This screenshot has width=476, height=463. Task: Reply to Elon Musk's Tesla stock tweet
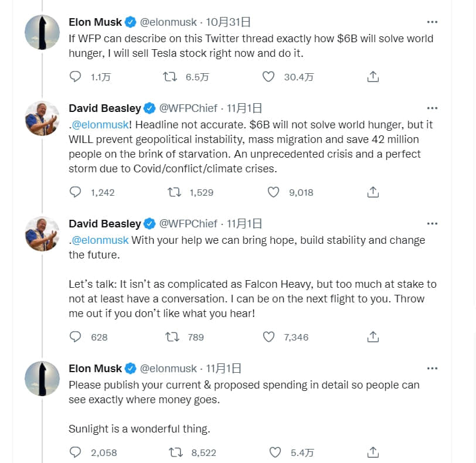(75, 77)
